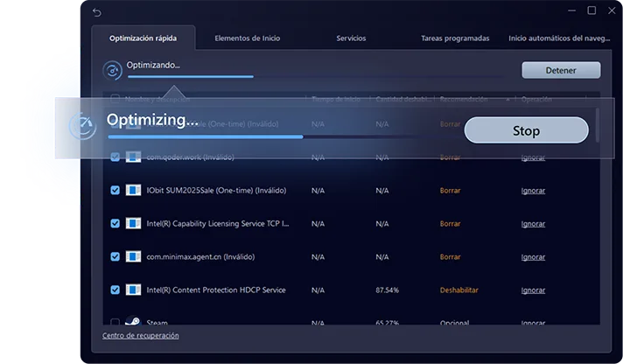Go to Tareas programadas tab
This screenshot has height=364, width=623.
[455, 38]
